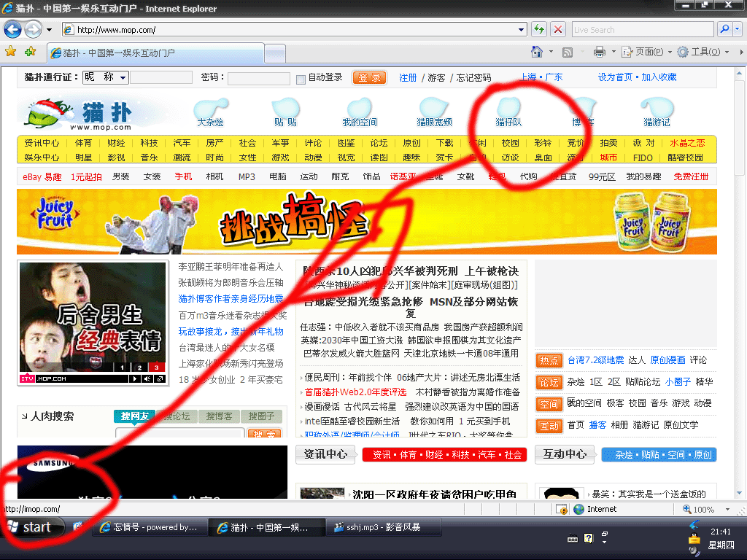Refresh the page with the green arrows icon

(x=539, y=29)
